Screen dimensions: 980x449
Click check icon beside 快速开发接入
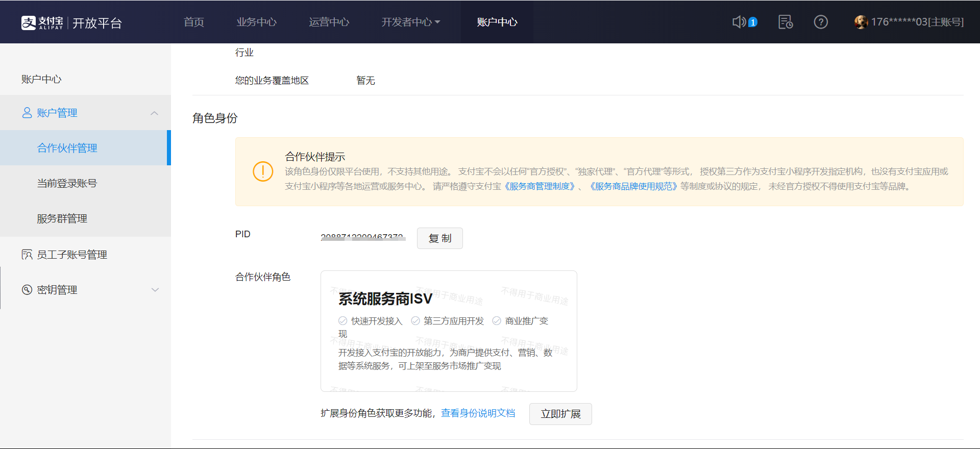[x=342, y=321]
